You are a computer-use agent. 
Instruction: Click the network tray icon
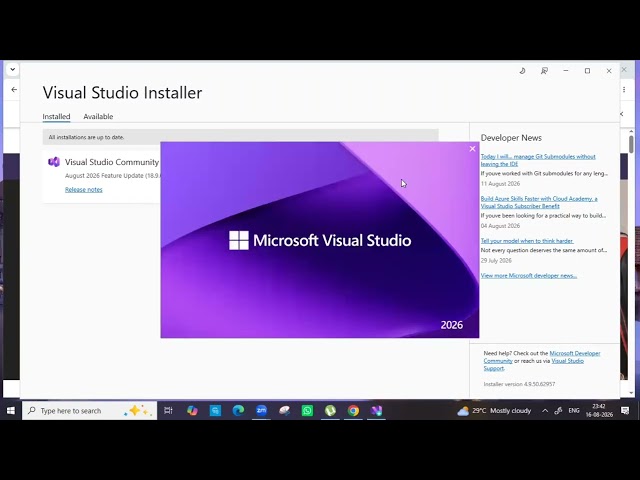click(x=558, y=411)
